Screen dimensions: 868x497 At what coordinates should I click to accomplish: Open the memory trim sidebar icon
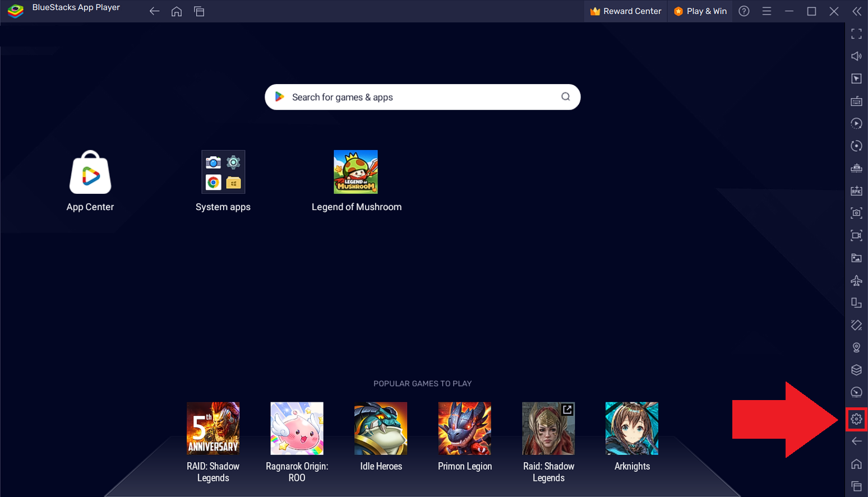pos(856,168)
